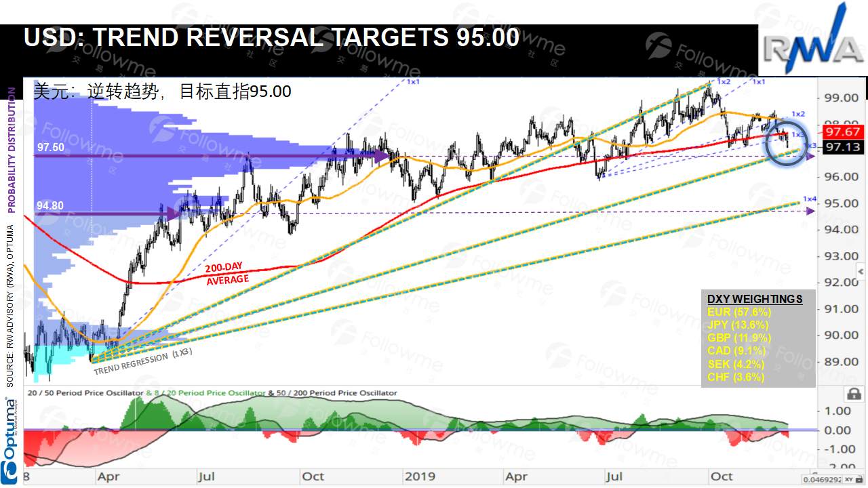The width and height of the screenshot is (868, 488).
Task: Click the 94.00 price axis label
Action: (x=840, y=229)
